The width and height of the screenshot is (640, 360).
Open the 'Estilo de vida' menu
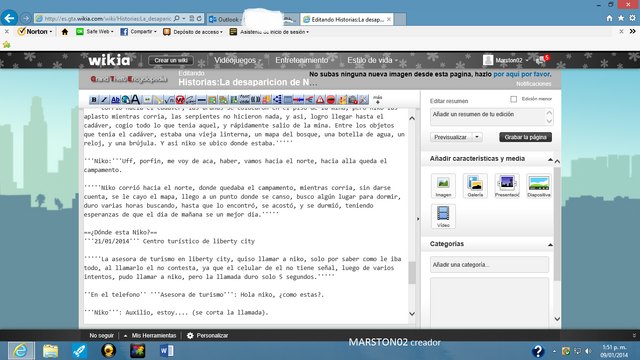coord(372,60)
